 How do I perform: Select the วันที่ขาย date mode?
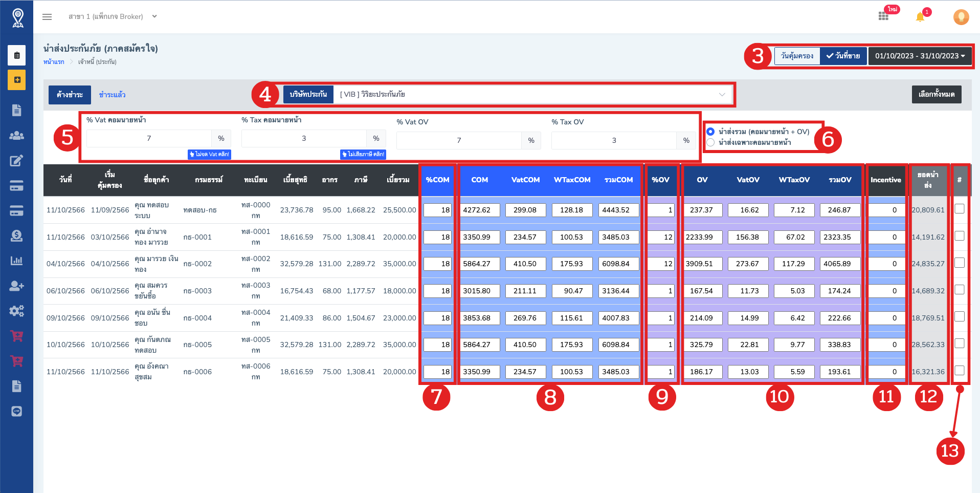click(843, 56)
